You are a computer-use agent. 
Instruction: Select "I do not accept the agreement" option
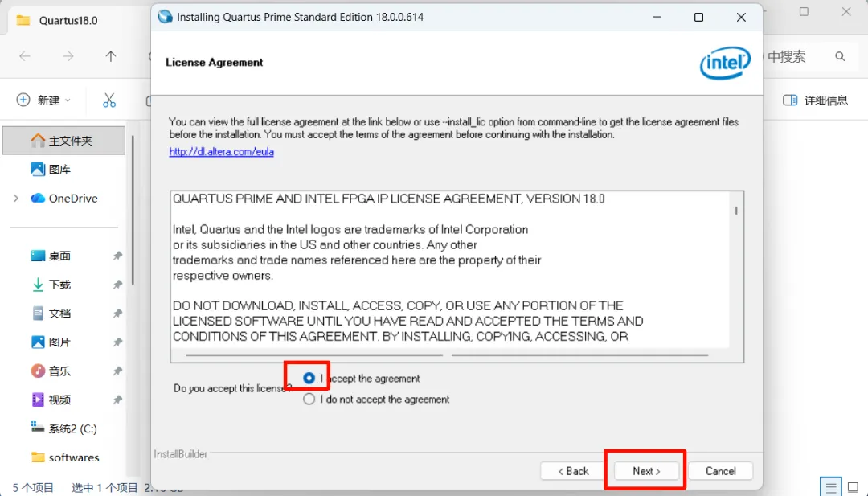pyautogui.click(x=309, y=399)
